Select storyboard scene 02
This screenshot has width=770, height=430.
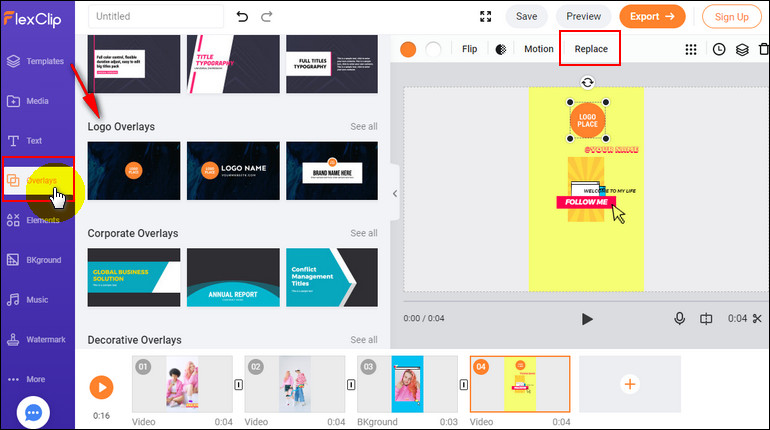coord(295,384)
